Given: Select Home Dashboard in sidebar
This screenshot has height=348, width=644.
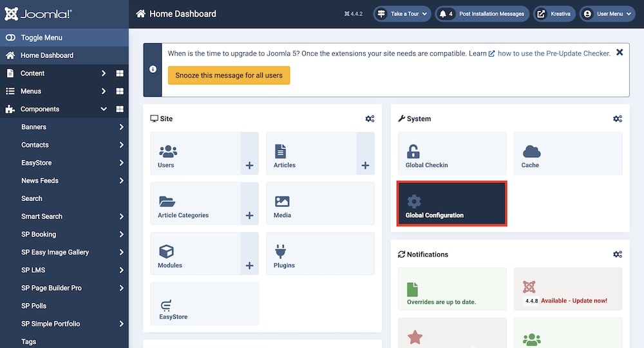Looking at the screenshot, I should (46, 55).
